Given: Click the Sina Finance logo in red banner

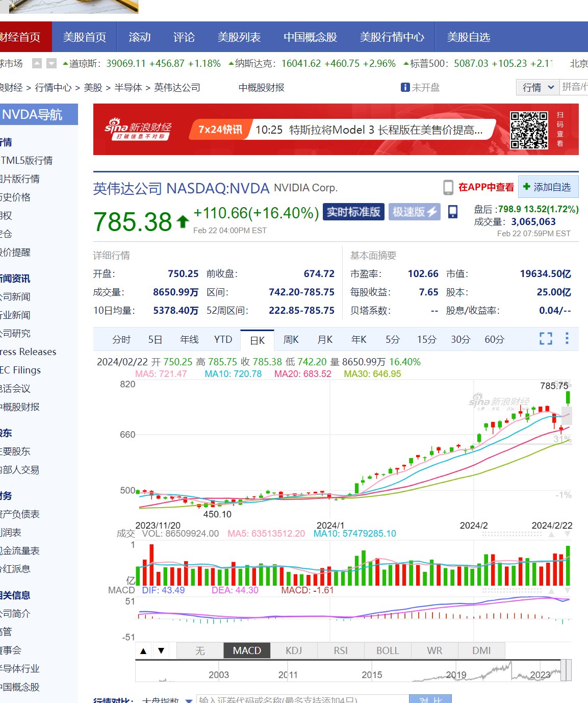Looking at the screenshot, I should (x=138, y=129).
